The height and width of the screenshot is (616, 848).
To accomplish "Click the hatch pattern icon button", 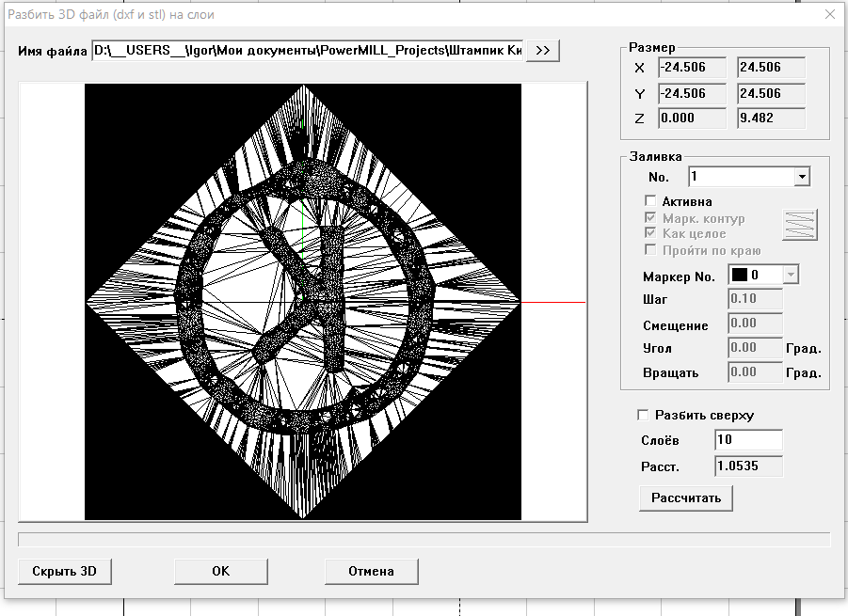I will (800, 226).
